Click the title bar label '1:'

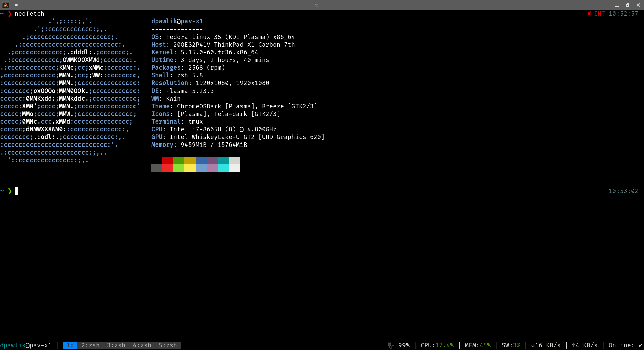[317, 5]
